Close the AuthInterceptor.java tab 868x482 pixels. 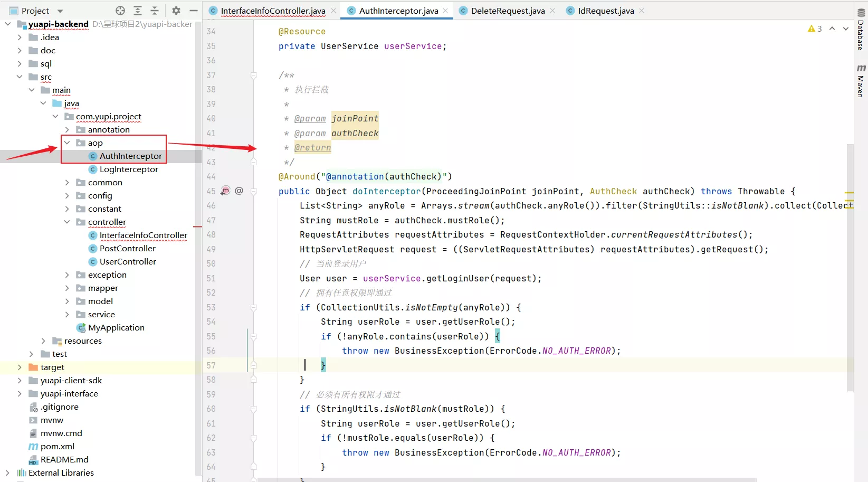pos(445,11)
